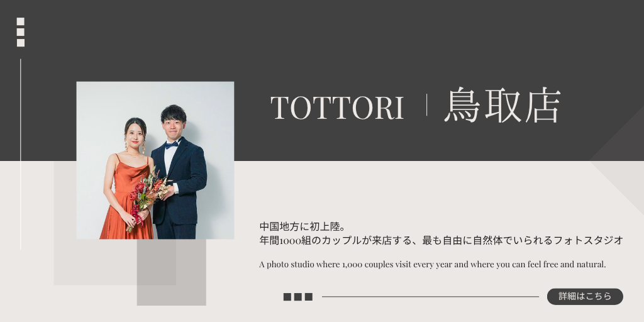Click the 中国地方に初上陸 text line
644x322 pixels.
[x=304, y=226]
